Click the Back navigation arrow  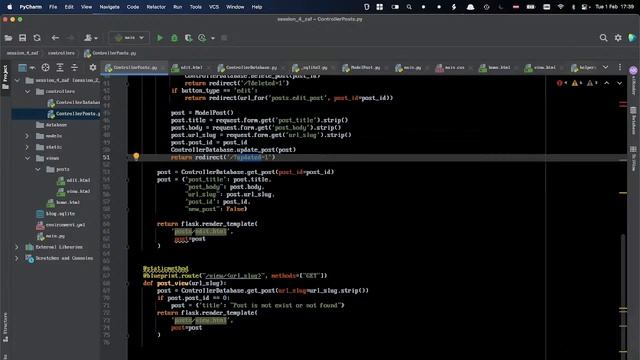point(55,38)
